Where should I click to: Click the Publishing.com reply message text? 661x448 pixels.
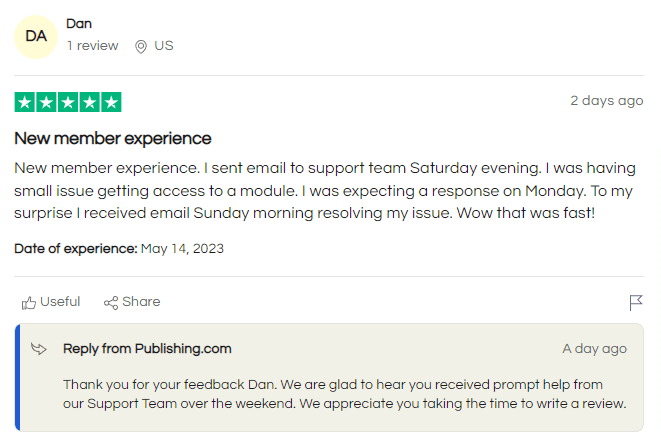pos(345,394)
